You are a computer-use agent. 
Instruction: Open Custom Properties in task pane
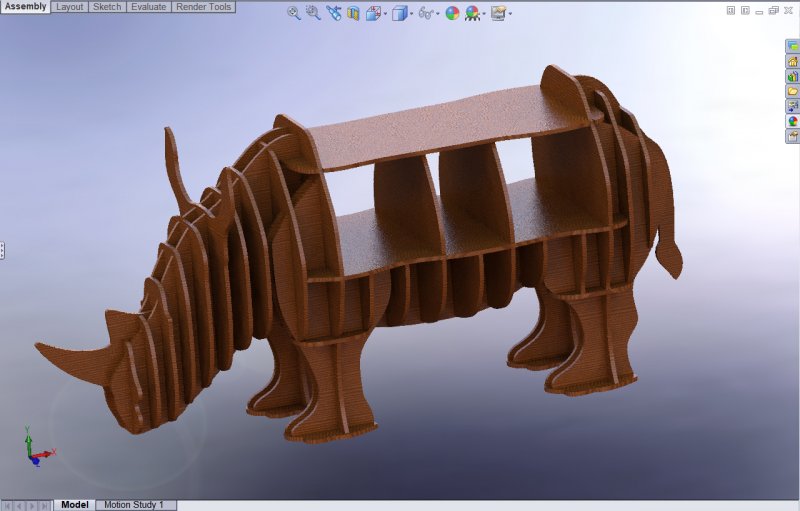tap(792, 135)
